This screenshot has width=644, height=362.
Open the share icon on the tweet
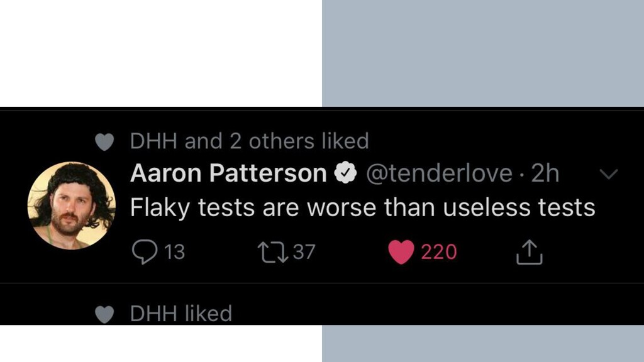[x=529, y=252]
